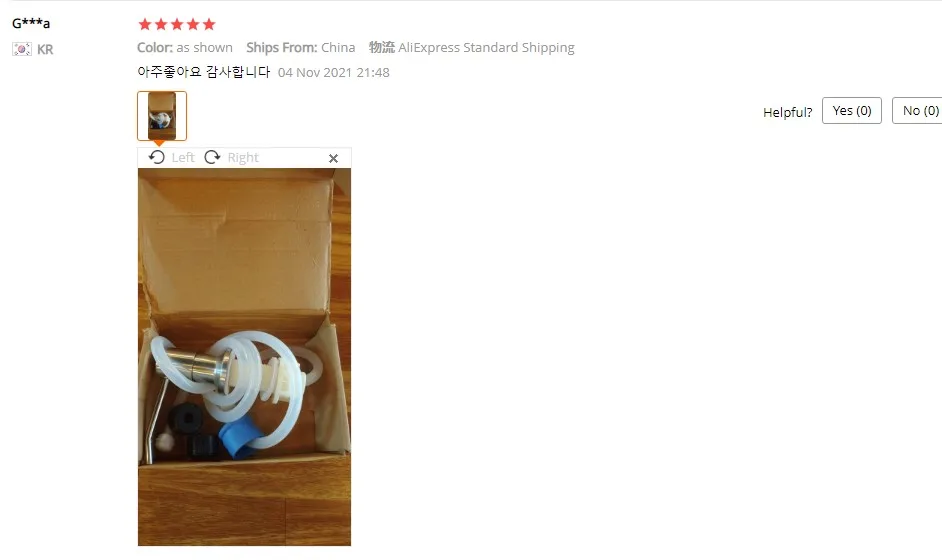942x560 pixels.
Task: Click the middle red rating star
Action: 177,24
